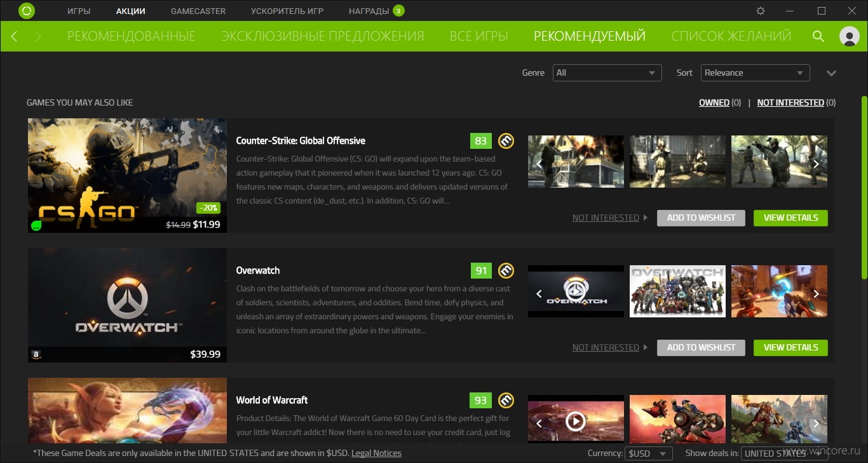Open the CS:GO cover image
Viewport: 868px width, 463px height.
pyautogui.click(x=127, y=176)
